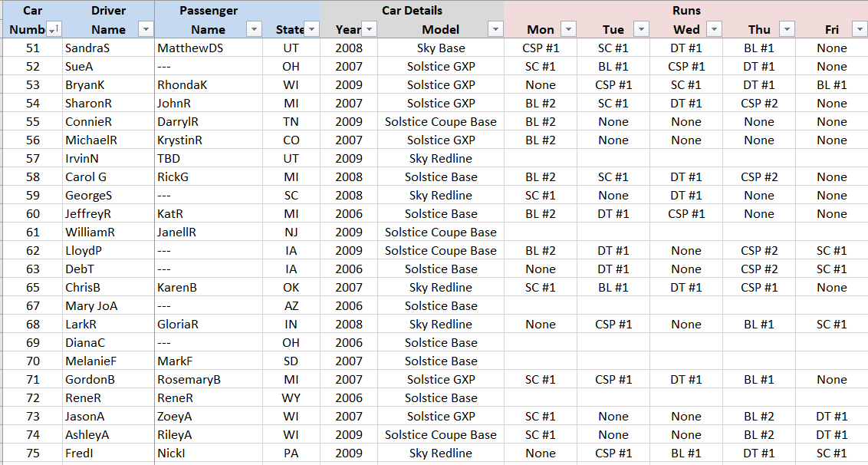Select state cell TN for ConnieR

(x=291, y=122)
